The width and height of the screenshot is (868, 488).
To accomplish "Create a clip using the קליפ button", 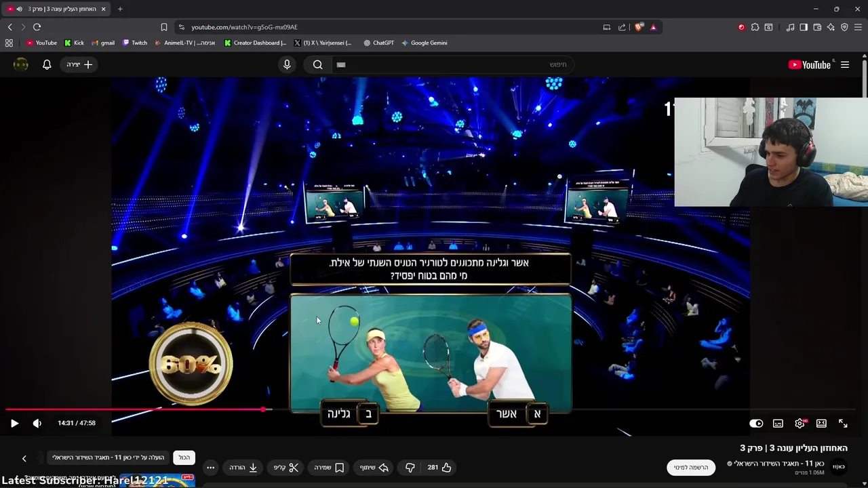I will 285,467.
